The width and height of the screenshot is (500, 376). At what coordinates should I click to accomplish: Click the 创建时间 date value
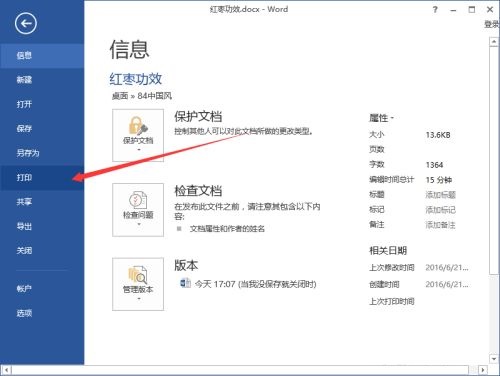click(447, 284)
